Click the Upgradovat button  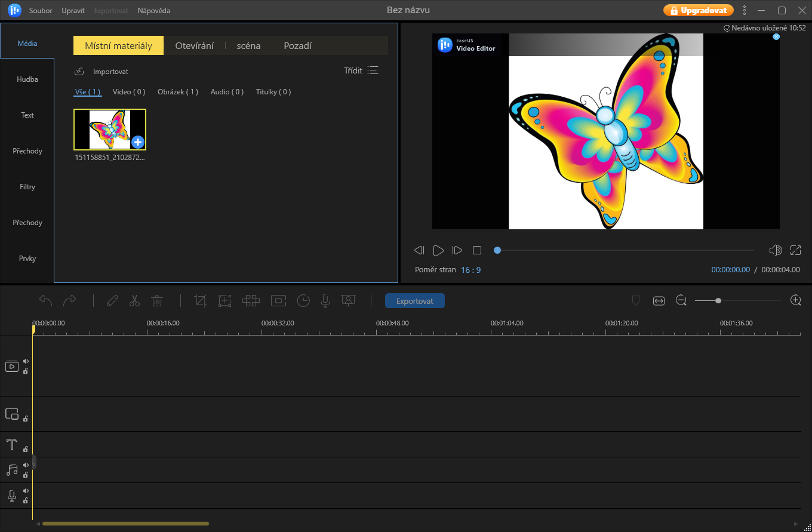coord(698,10)
